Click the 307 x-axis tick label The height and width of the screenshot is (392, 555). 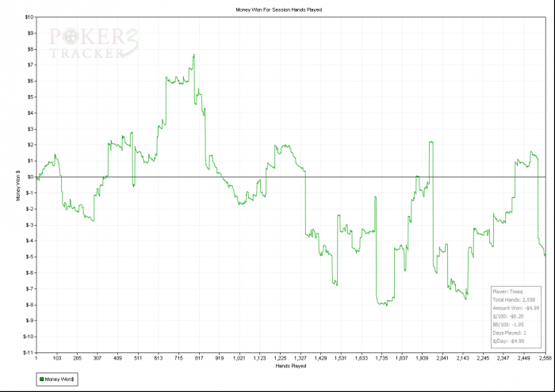(x=98, y=358)
